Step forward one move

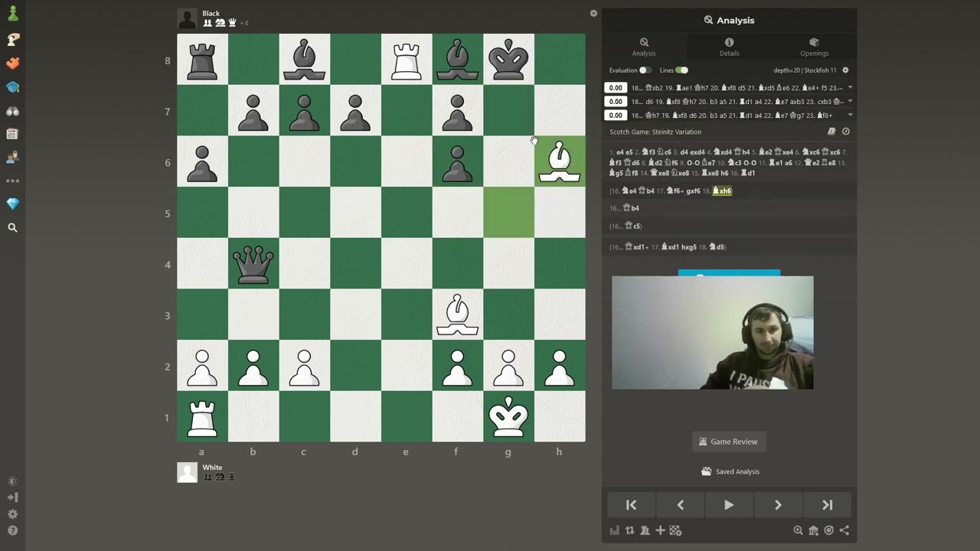pyautogui.click(x=778, y=505)
